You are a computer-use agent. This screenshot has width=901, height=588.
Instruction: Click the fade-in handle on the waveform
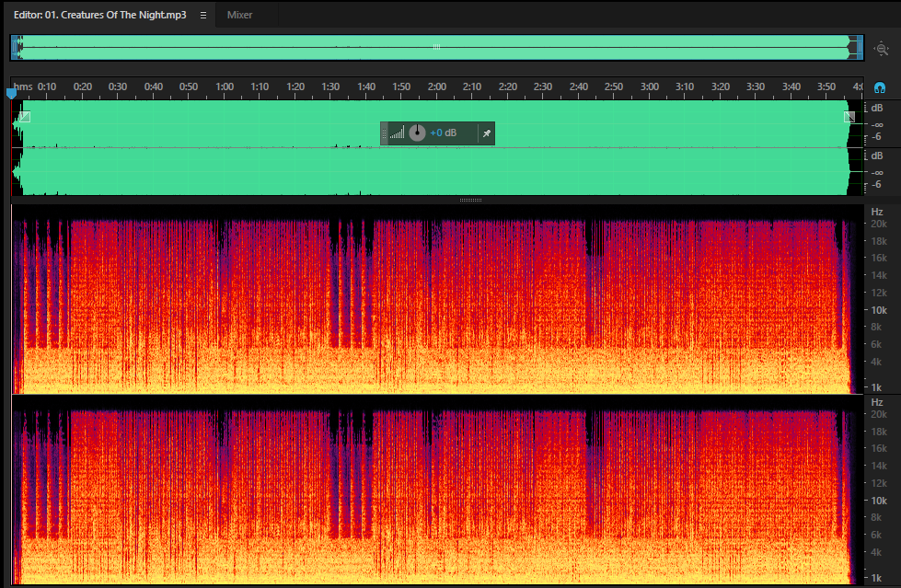(24, 117)
